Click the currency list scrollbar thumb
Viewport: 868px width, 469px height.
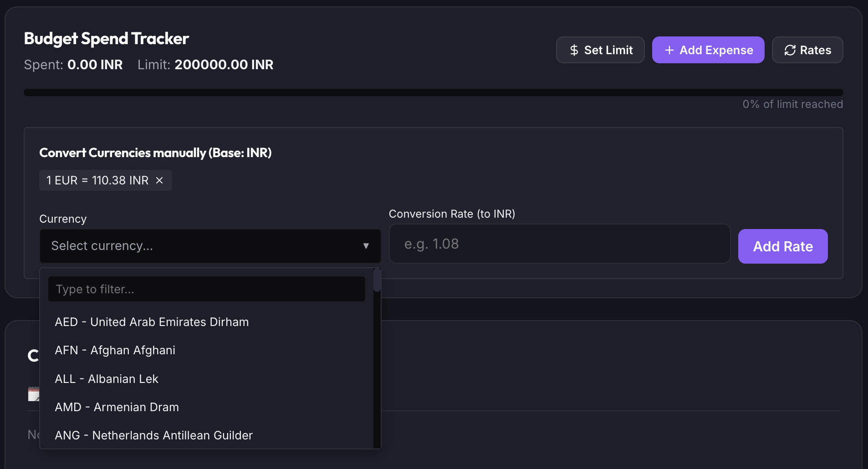pyautogui.click(x=377, y=280)
